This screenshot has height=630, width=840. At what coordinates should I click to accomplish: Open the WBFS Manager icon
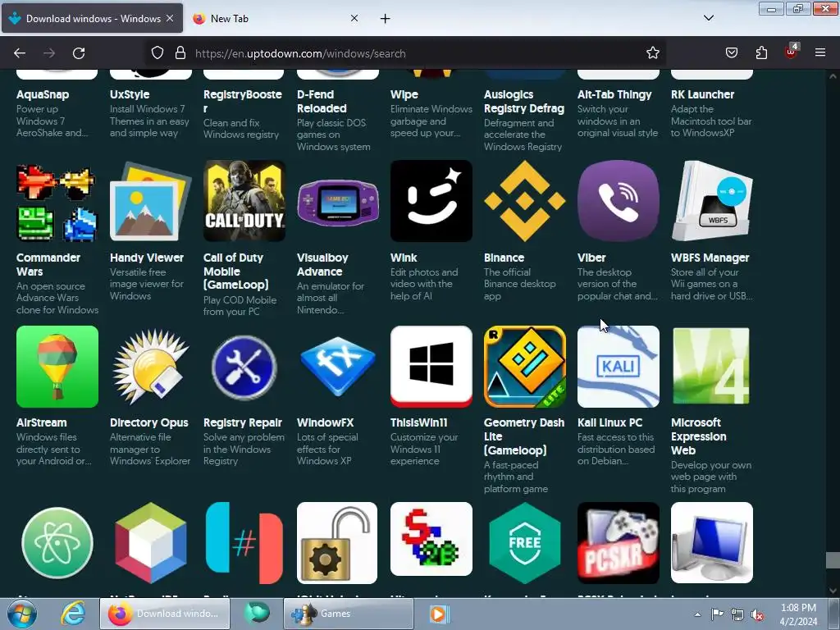[x=712, y=202]
